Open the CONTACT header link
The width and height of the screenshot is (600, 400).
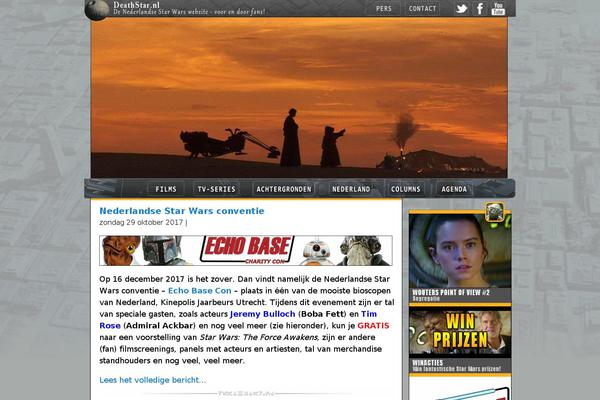(422, 8)
